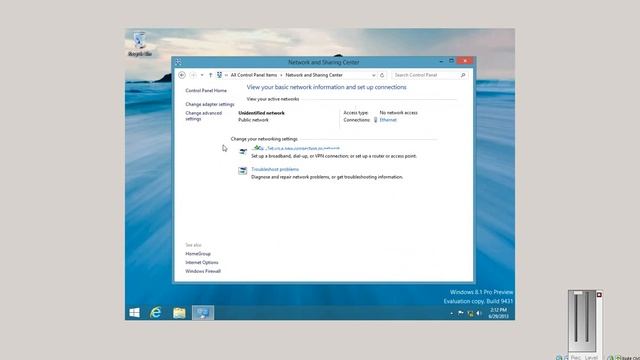
Task: Click the Windows Start button
Action: [x=134, y=313]
